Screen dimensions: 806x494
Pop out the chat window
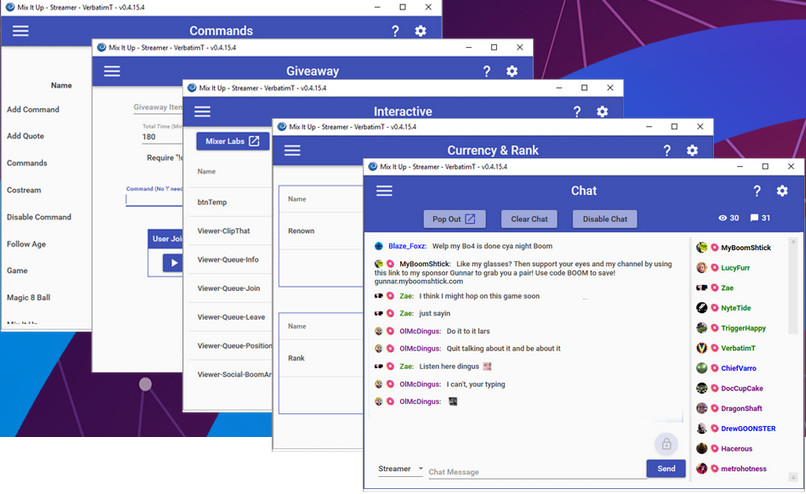(453, 219)
